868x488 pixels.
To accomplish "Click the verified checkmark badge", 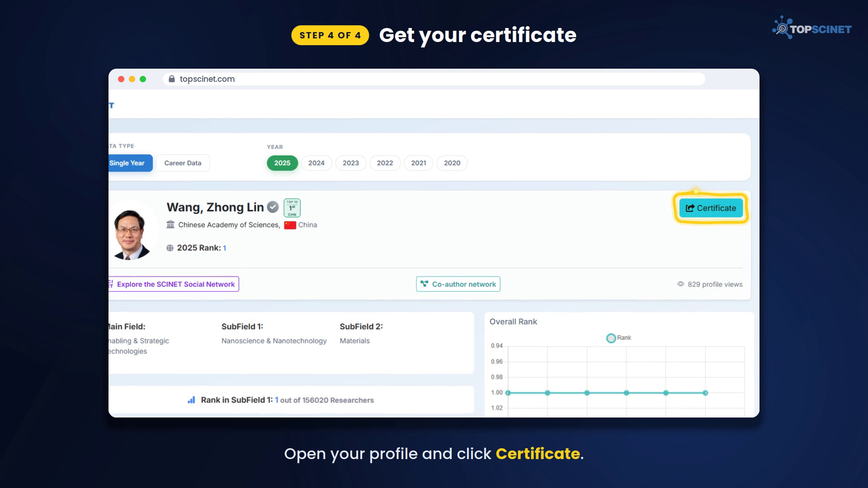I will click(x=273, y=207).
